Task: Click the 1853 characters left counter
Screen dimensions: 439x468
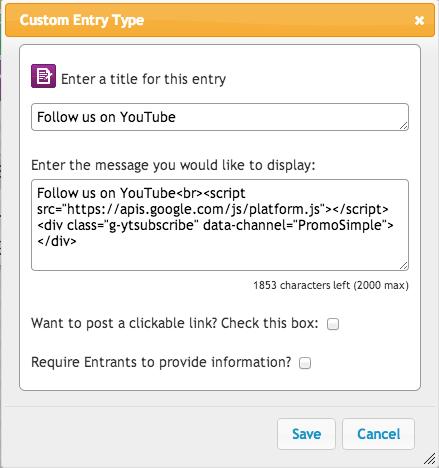Action: coord(331,285)
